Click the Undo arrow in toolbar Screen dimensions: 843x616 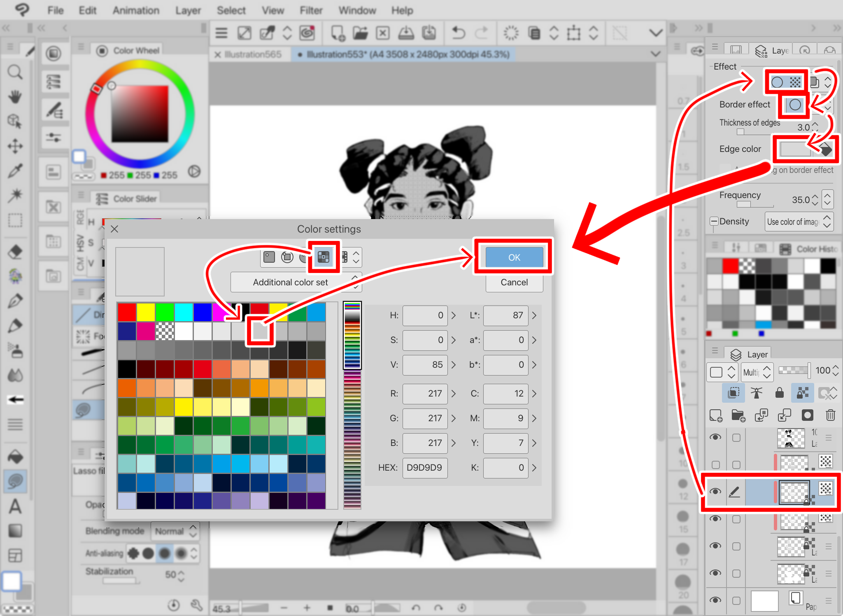[x=458, y=33]
